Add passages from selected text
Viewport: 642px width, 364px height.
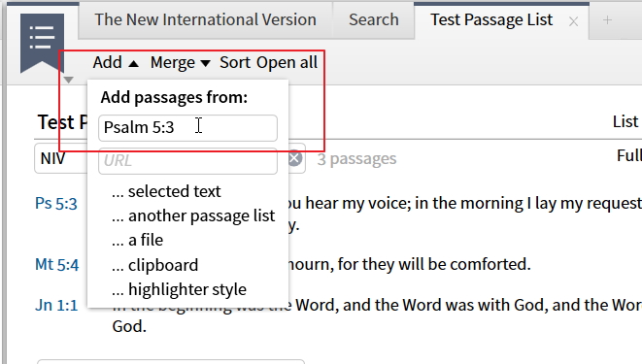166,191
